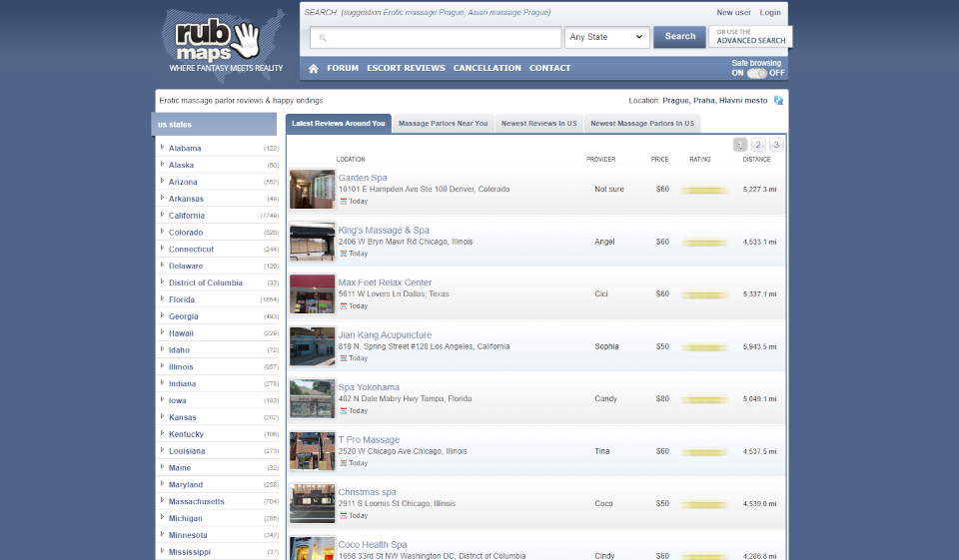Click the RubMaps logo
Viewport: 959px width, 560px height.
[217, 43]
